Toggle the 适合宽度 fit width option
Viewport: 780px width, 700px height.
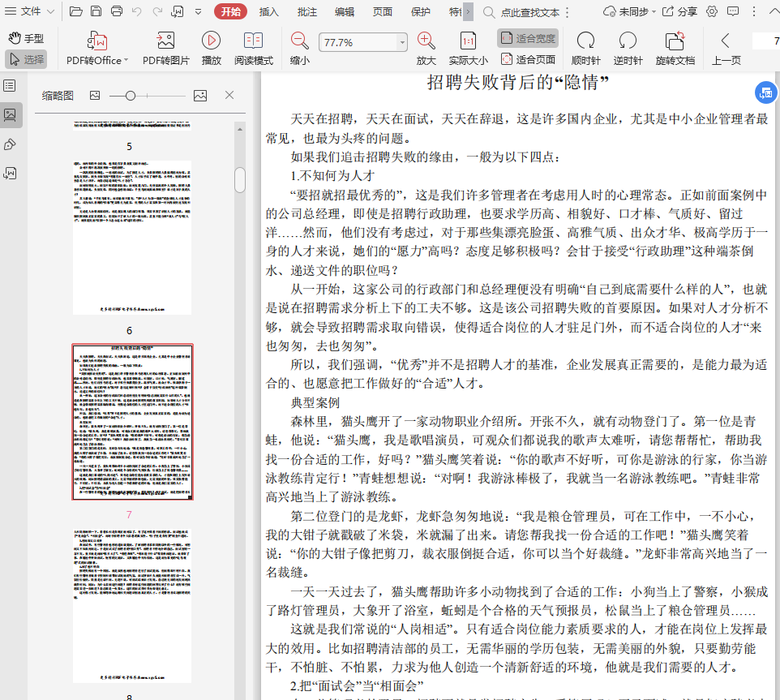coord(528,38)
